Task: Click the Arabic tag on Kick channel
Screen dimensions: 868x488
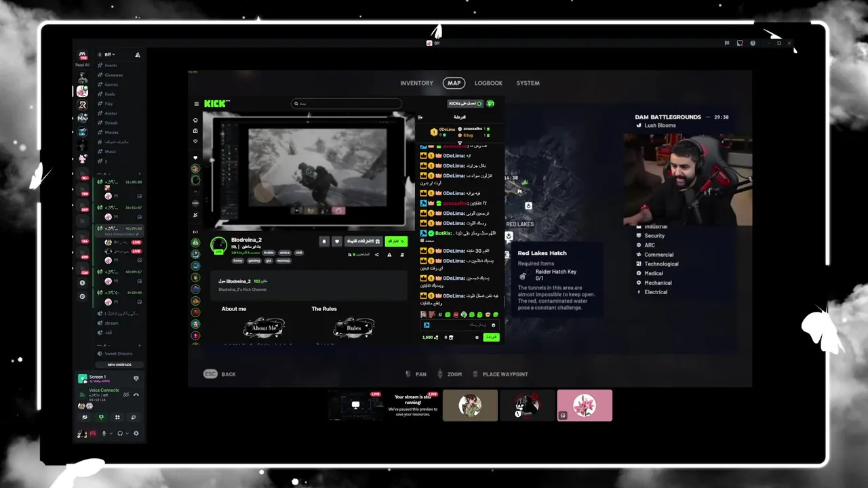Action: click(x=269, y=253)
